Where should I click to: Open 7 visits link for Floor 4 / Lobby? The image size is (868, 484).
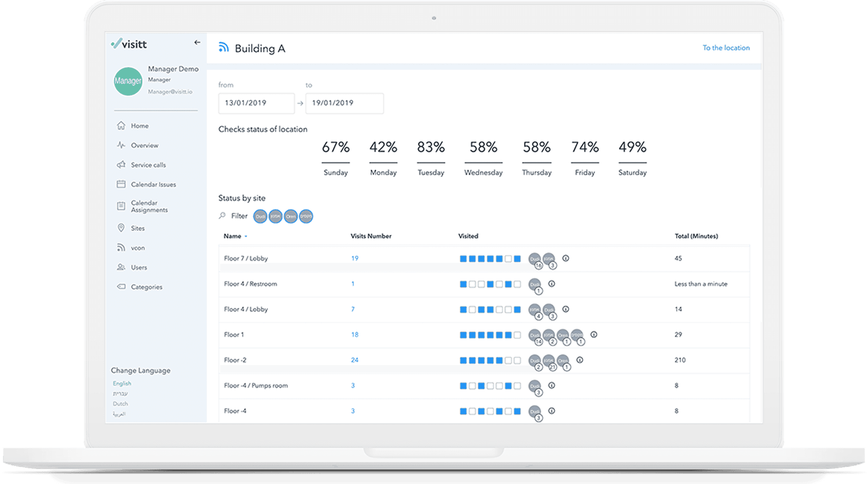coord(353,309)
